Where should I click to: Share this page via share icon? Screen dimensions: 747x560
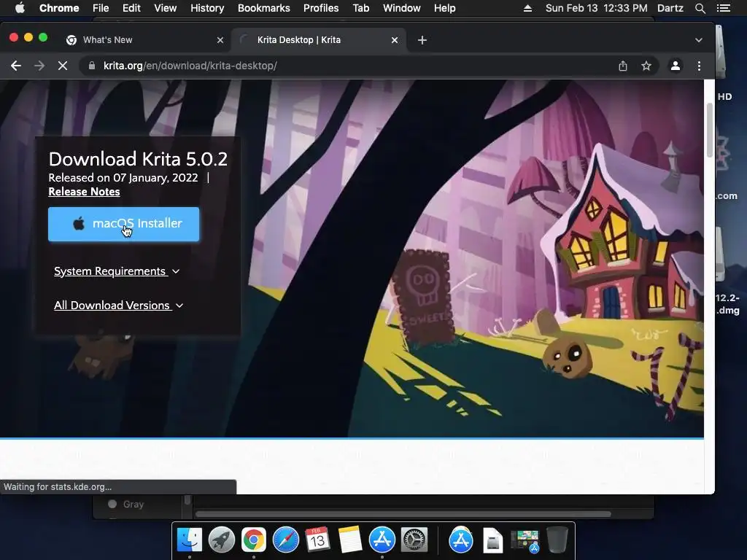pyautogui.click(x=623, y=66)
